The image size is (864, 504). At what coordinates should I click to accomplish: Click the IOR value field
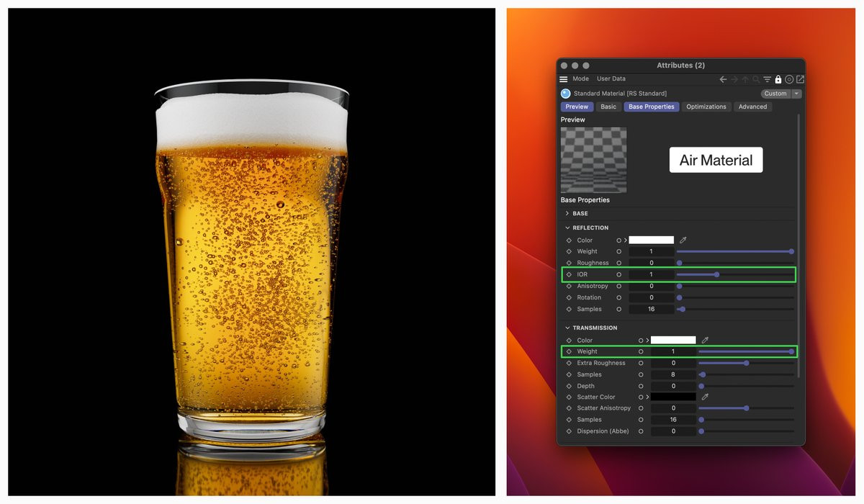point(652,274)
